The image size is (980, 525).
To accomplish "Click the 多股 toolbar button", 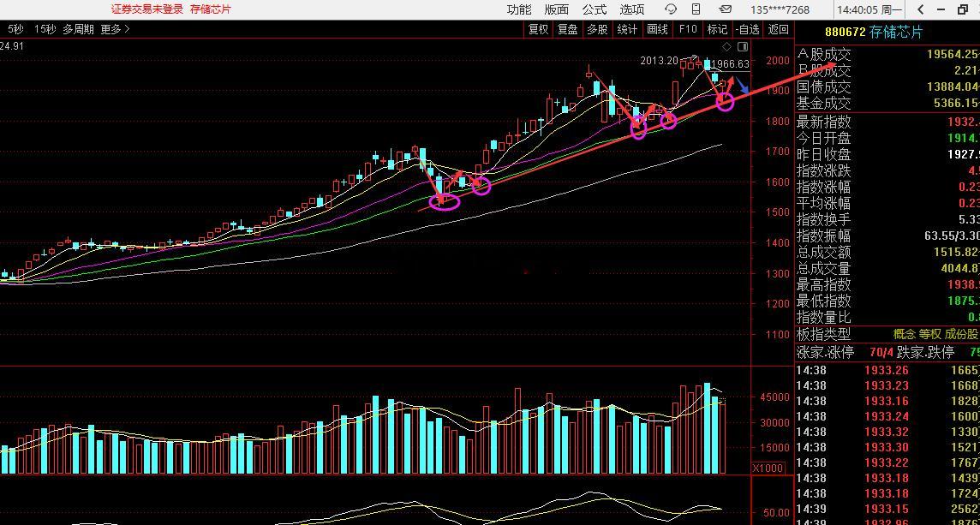I will pos(597,29).
